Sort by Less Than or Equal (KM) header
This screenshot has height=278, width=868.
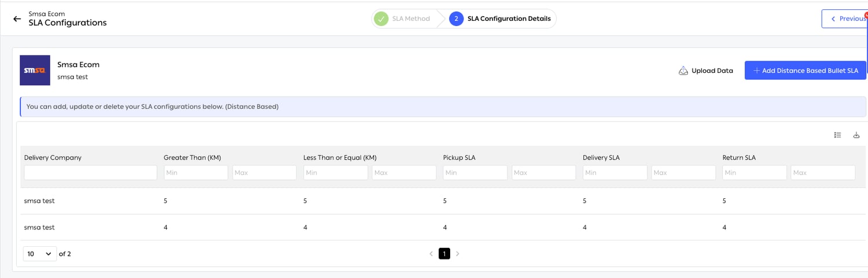click(340, 157)
